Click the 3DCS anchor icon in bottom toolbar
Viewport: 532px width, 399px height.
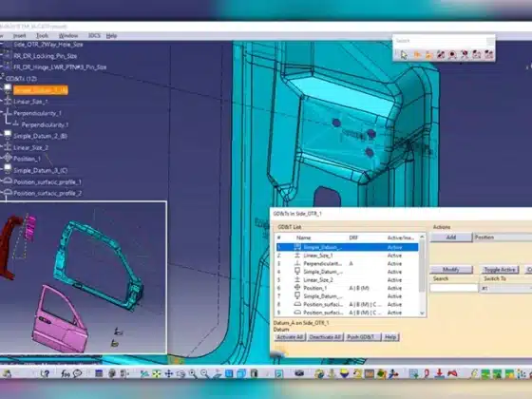332,374
